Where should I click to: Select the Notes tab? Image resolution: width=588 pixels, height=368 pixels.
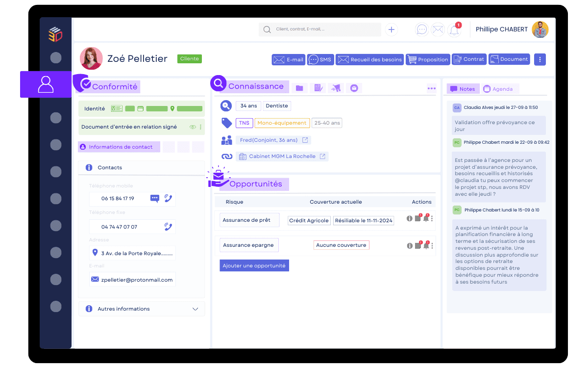(x=463, y=89)
